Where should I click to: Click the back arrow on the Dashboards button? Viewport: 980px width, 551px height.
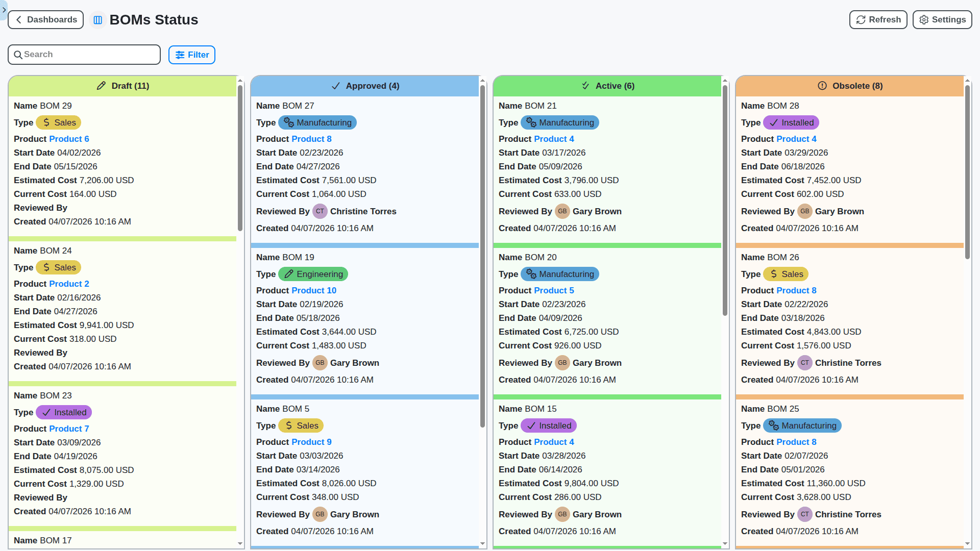(18, 19)
